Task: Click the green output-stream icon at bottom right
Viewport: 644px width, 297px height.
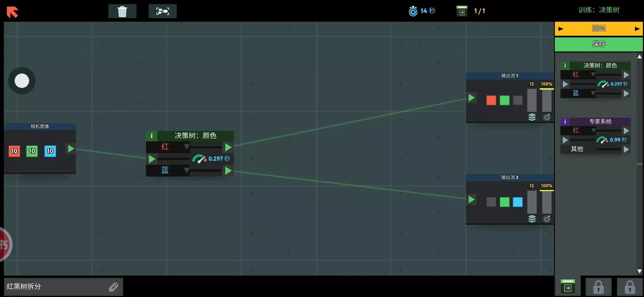Action: pos(567,286)
